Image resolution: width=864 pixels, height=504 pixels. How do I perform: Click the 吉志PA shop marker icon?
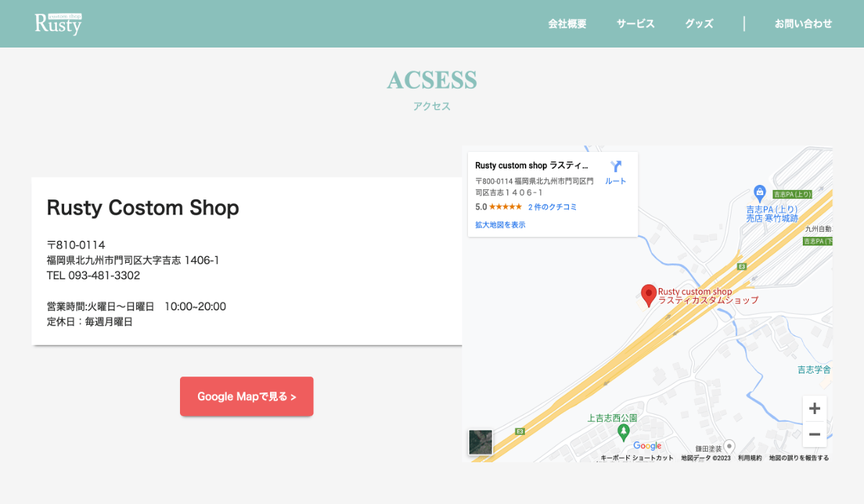(759, 192)
